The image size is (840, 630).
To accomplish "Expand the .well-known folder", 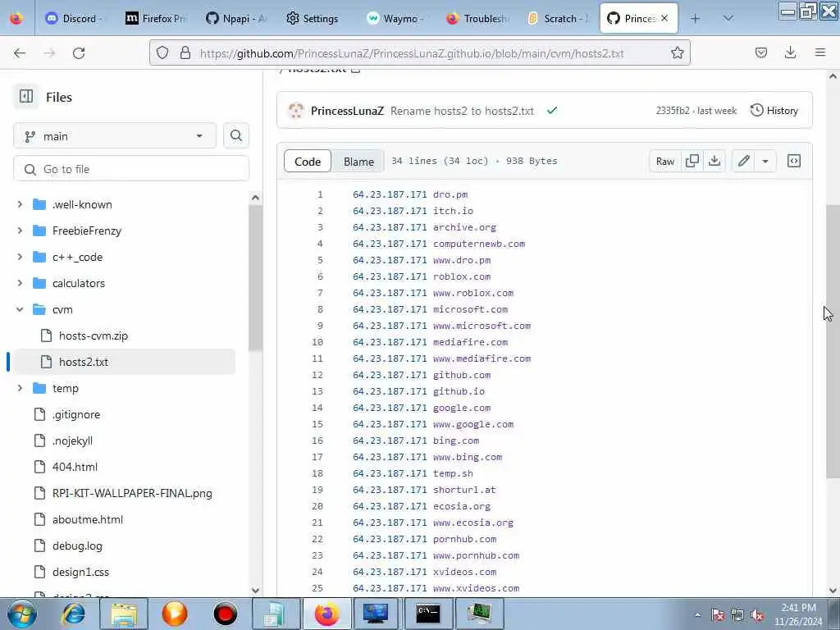I will [x=20, y=204].
